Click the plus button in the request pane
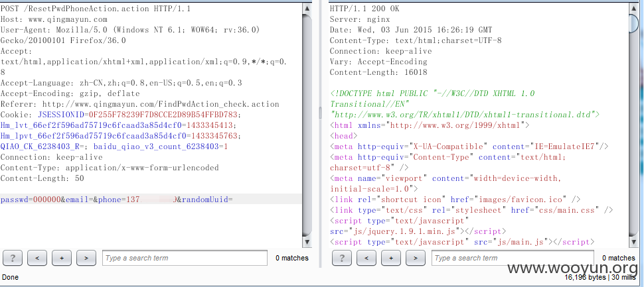This screenshot has height=287, width=644. point(62,258)
